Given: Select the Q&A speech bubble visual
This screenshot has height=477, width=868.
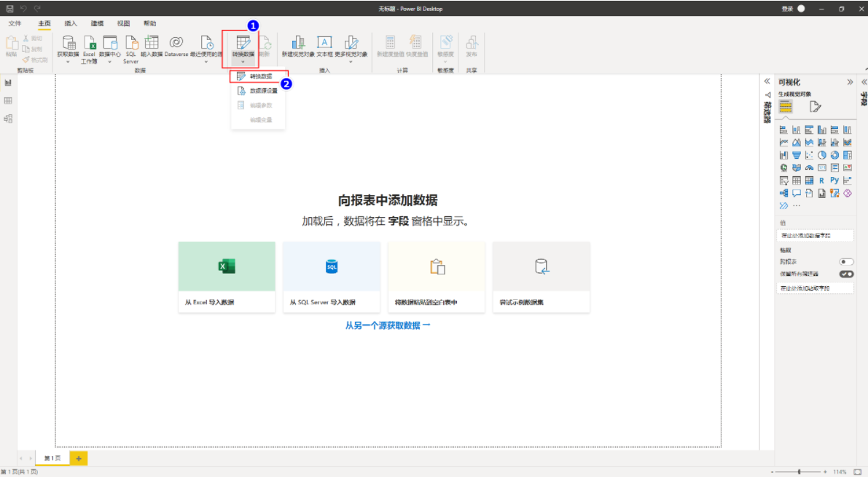Looking at the screenshot, I should pyautogui.click(x=796, y=193).
